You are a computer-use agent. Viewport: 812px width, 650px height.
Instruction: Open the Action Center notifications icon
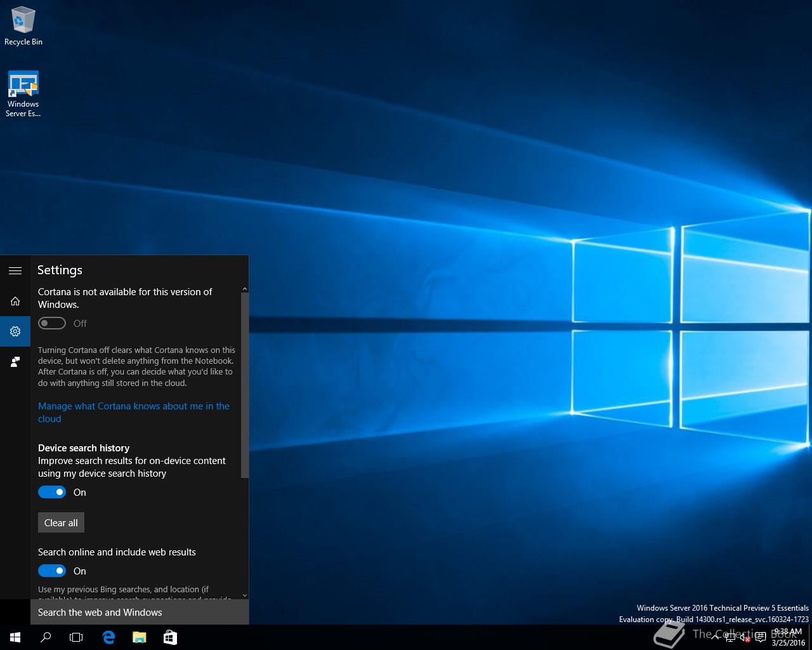pyautogui.click(x=761, y=637)
